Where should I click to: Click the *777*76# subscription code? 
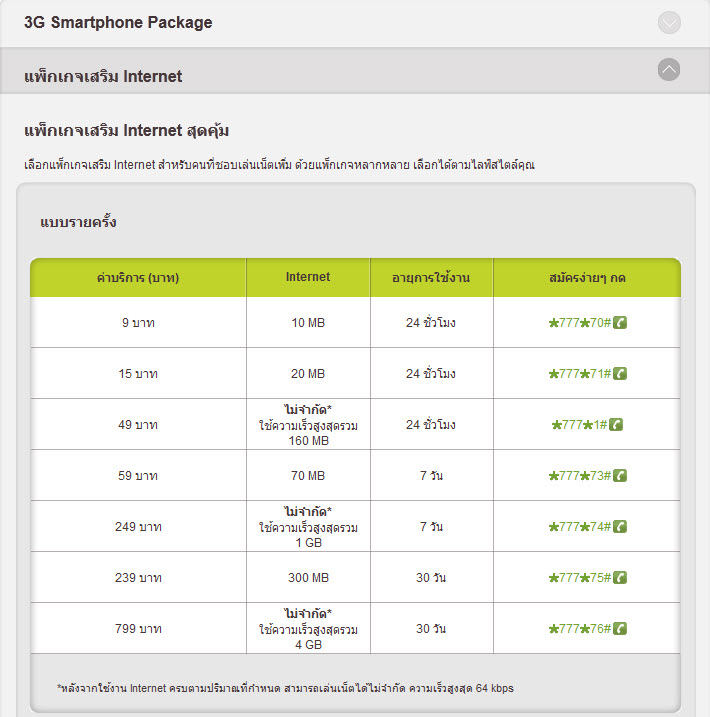[580, 629]
